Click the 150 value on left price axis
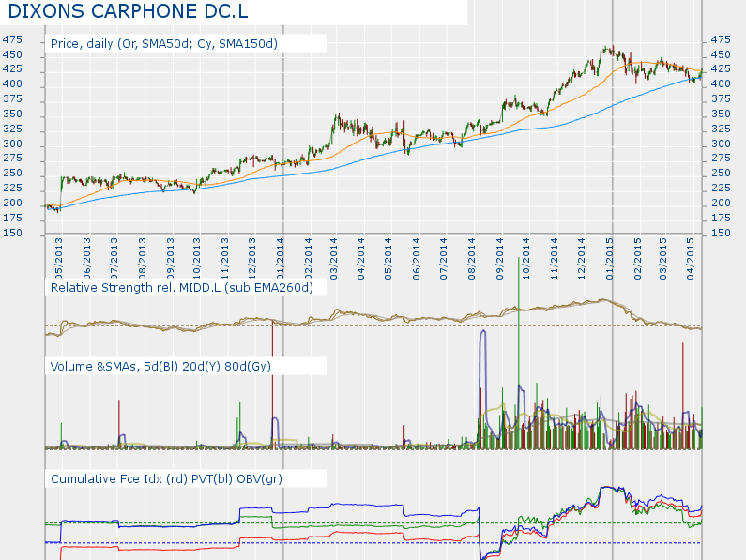This screenshot has width=746, height=560. pos(12,234)
